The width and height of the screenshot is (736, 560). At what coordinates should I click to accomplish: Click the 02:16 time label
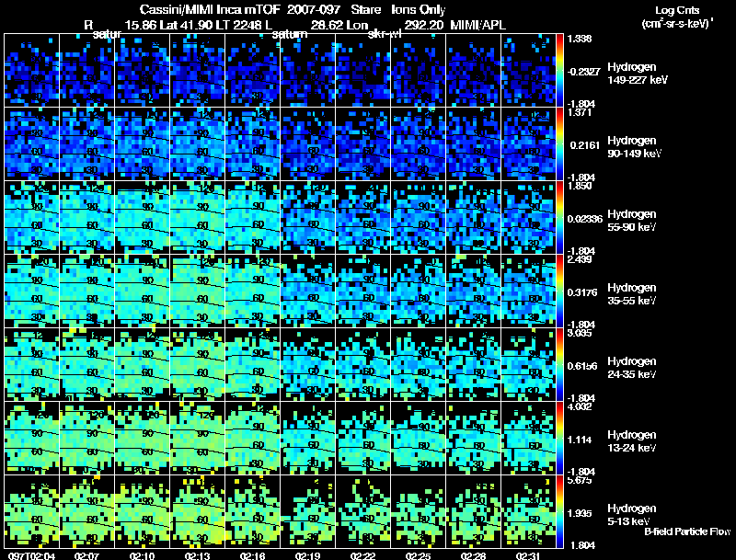point(252,556)
